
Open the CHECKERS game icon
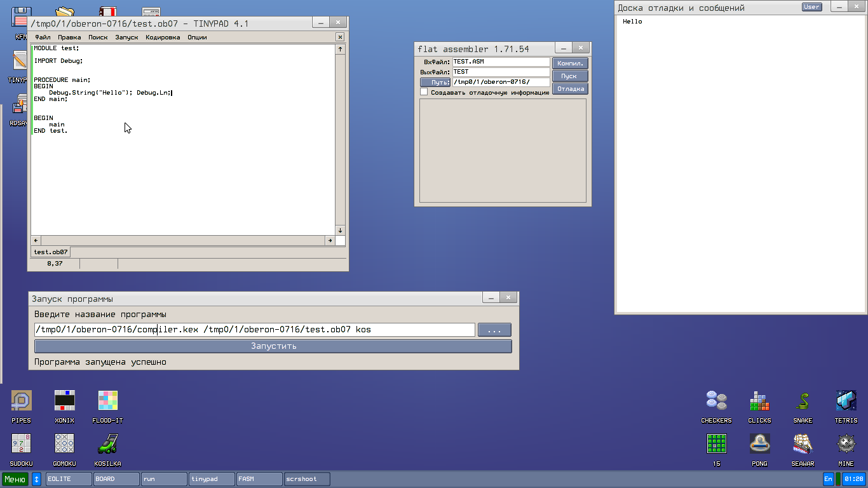click(x=716, y=402)
